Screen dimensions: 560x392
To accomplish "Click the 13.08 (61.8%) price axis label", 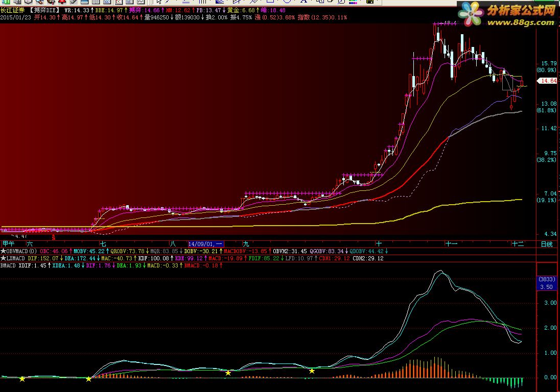I will pos(547,107).
